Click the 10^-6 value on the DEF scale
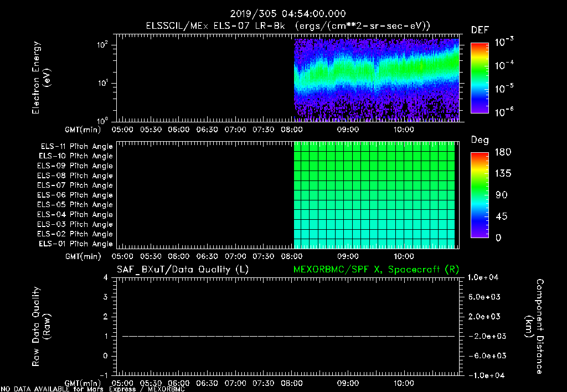The height and width of the screenshot is (392, 567). coord(504,112)
